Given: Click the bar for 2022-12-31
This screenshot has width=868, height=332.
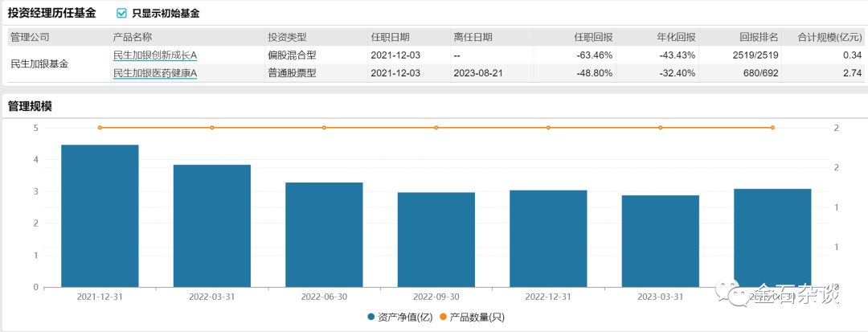Looking at the screenshot, I should (548, 239).
